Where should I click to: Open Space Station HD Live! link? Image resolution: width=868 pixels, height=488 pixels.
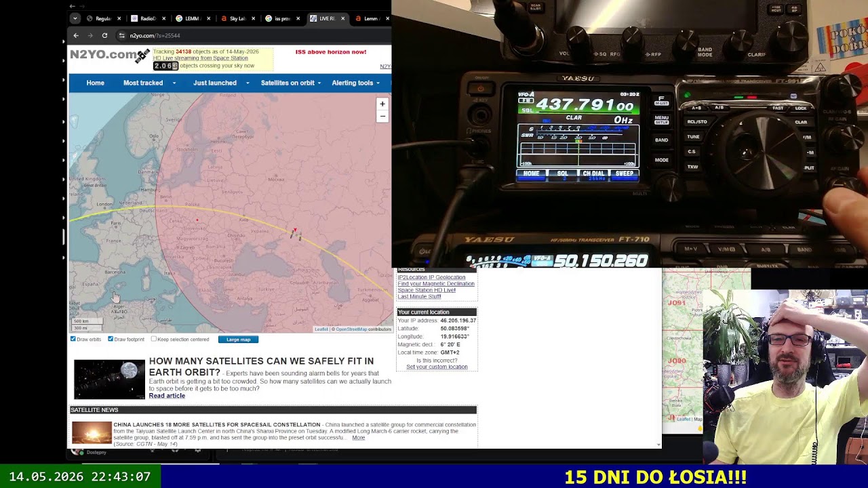[427, 290]
